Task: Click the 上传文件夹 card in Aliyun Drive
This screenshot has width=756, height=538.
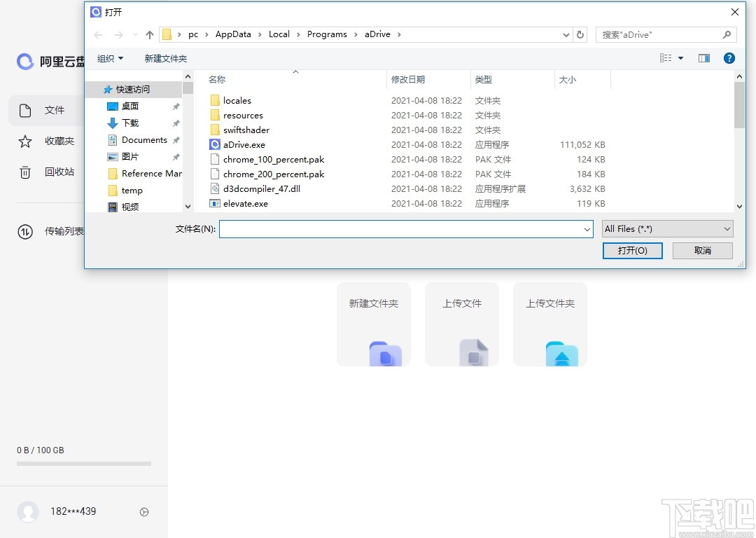Action: pos(550,324)
